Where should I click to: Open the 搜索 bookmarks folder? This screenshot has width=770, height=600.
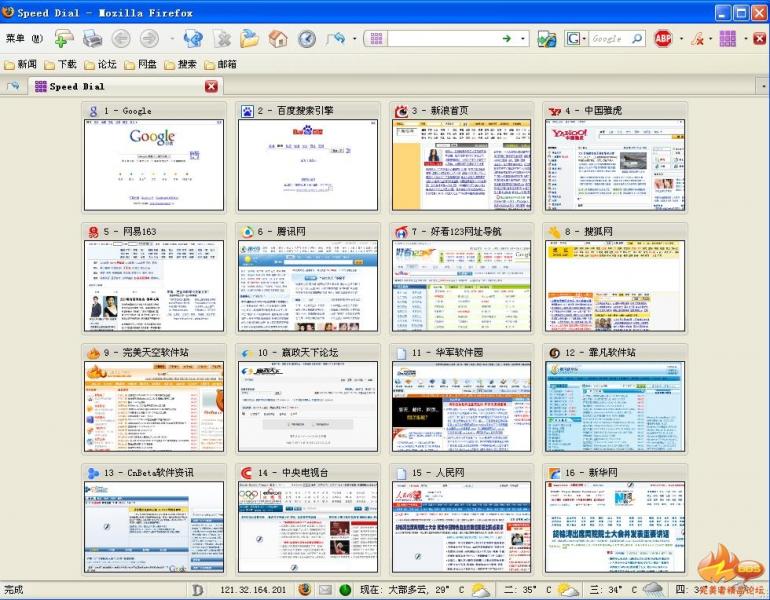pyautogui.click(x=180, y=64)
